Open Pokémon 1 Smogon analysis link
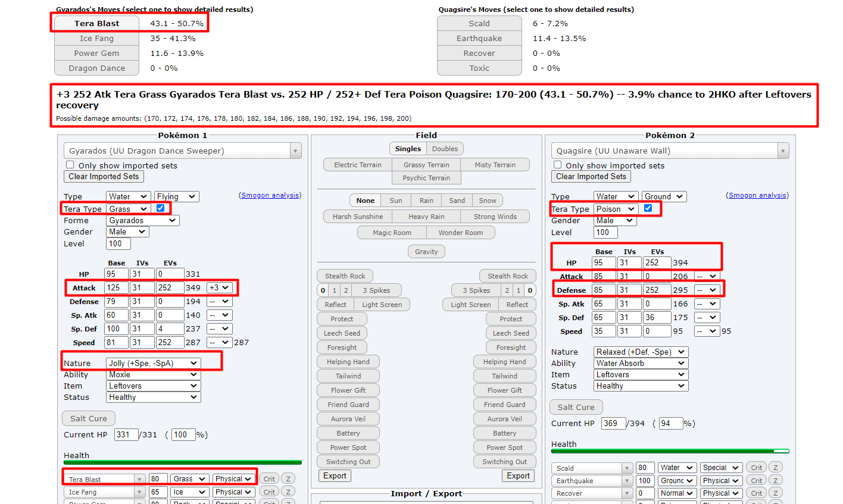843x504 pixels. pyautogui.click(x=270, y=195)
